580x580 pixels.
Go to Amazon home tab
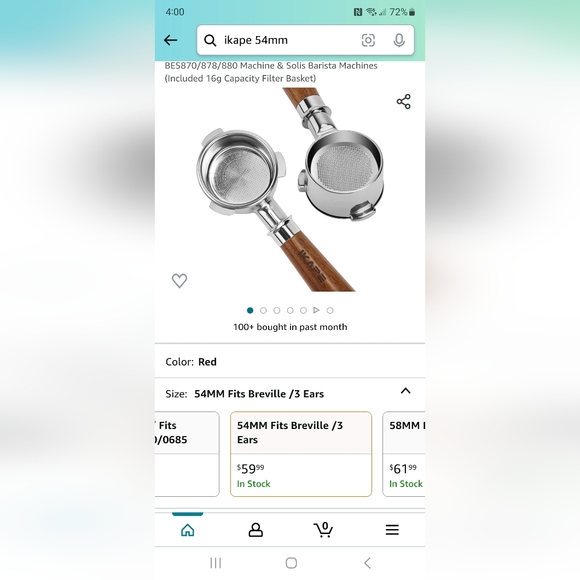pyautogui.click(x=188, y=530)
